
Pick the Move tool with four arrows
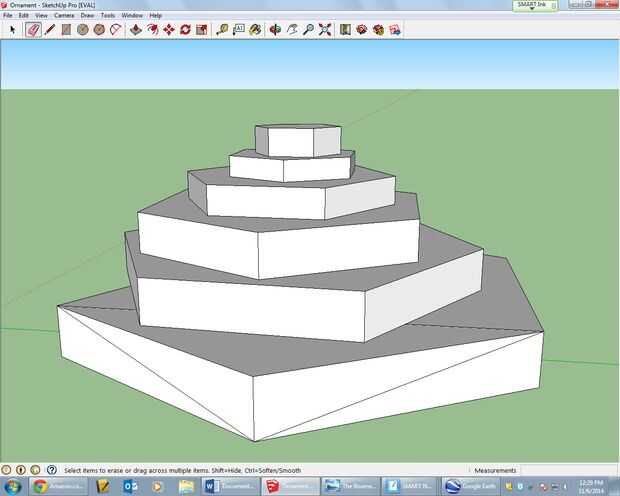[169, 30]
